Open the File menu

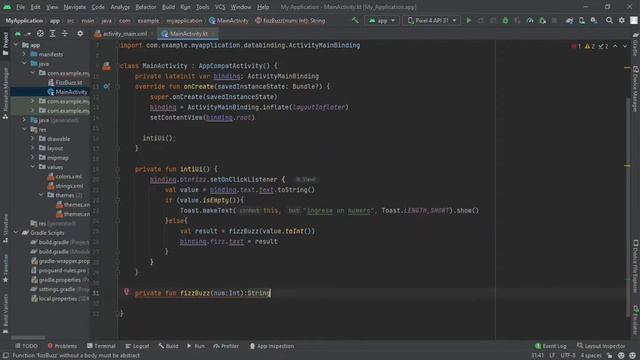pyautogui.click(x=20, y=7)
